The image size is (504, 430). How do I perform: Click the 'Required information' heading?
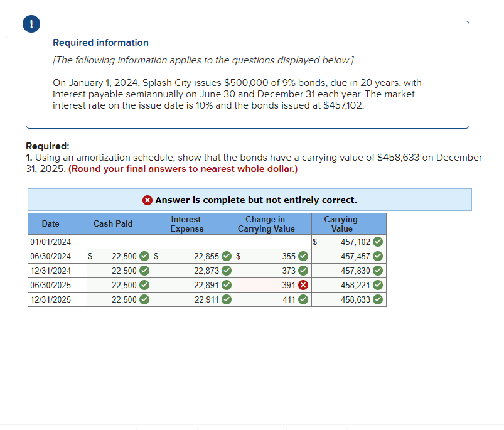click(x=100, y=43)
